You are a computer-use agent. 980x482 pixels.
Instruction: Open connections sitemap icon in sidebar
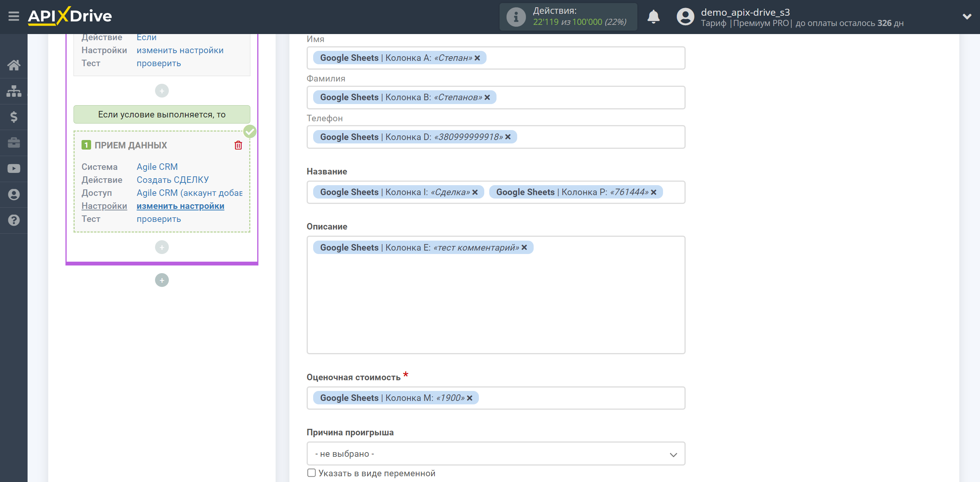click(x=14, y=91)
